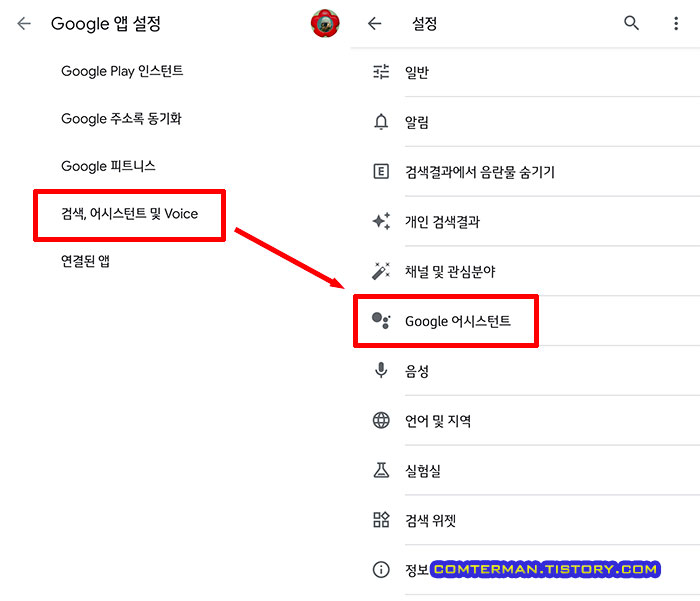
Task: Open Google Play 인스턴트 settings
Action: pos(122,71)
